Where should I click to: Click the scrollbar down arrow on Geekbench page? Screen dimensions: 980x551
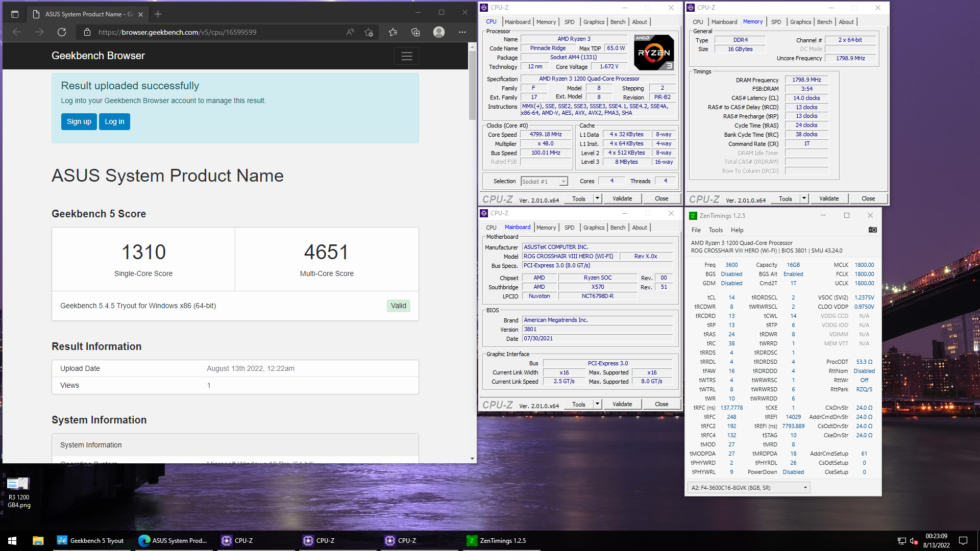[472, 459]
